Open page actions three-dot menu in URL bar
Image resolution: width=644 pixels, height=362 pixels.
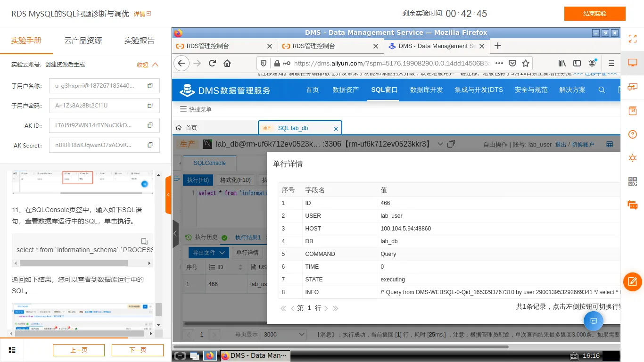(x=499, y=63)
